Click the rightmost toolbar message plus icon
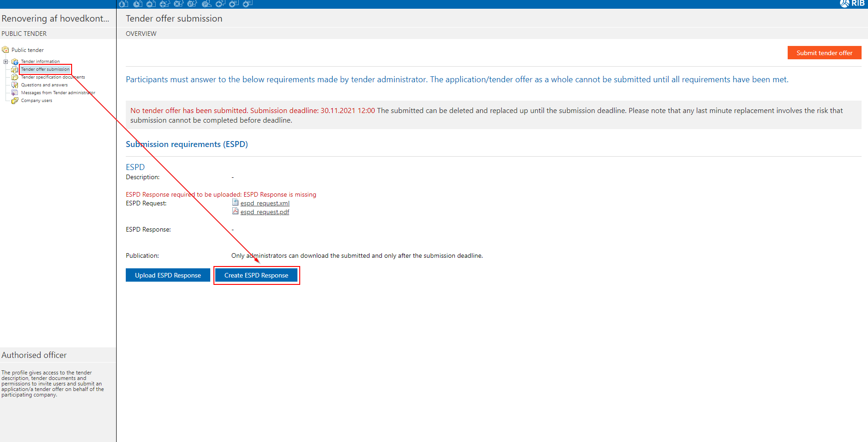The width and height of the screenshot is (868, 442). tap(247, 4)
